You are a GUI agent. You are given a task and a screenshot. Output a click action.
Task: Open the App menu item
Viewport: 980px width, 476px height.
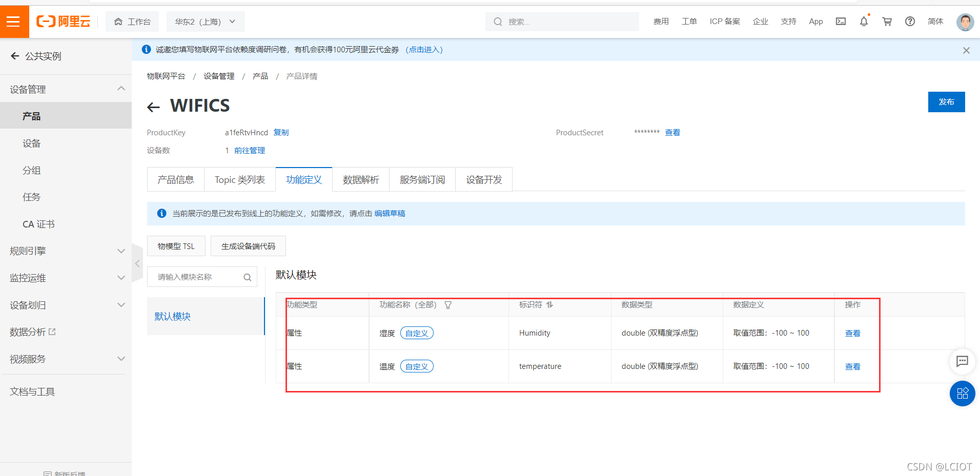click(x=816, y=22)
